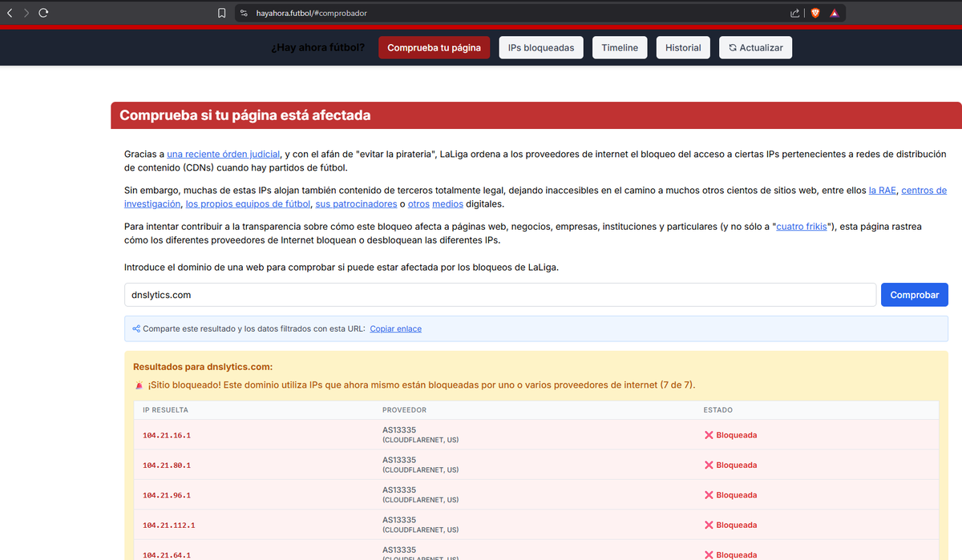
Task: Click the share icon next to 'Comparte este resultado'
Action: click(136, 329)
